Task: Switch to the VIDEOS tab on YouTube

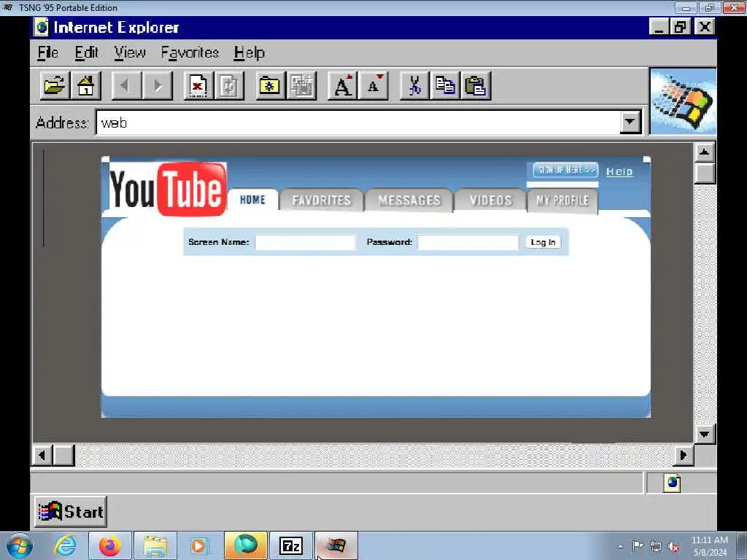Action: click(491, 200)
